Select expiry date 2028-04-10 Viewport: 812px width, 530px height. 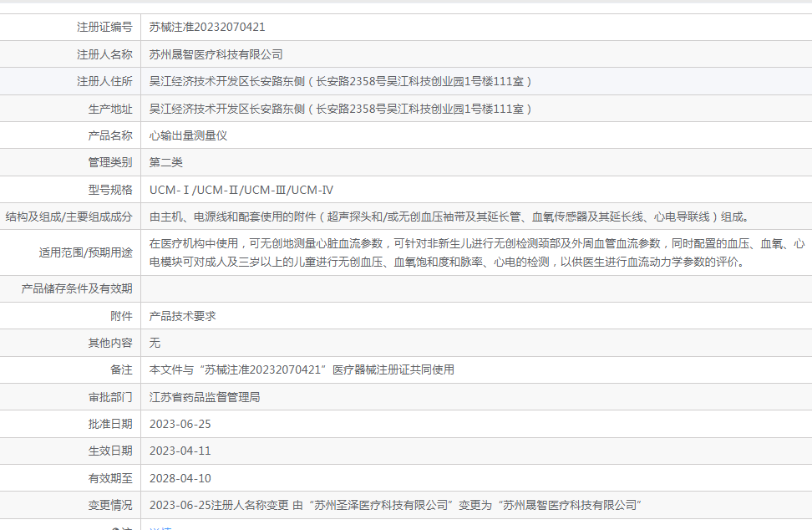[180, 479]
